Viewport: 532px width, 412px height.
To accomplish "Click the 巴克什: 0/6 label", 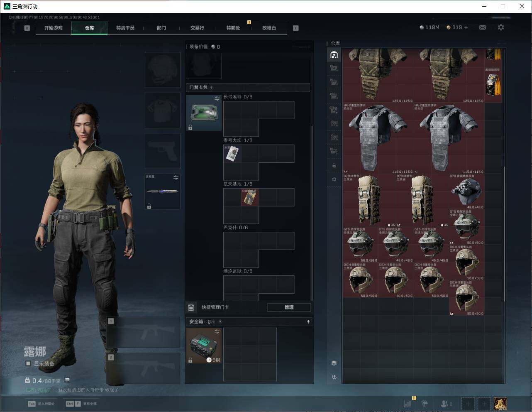I will pyautogui.click(x=235, y=228).
